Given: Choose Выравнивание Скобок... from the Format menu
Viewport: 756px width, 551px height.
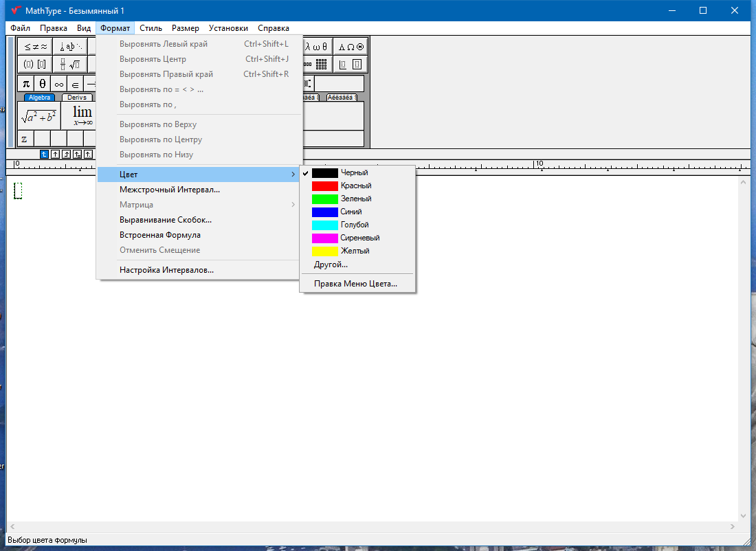Looking at the screenshot, I should click(x=199, y=220).
